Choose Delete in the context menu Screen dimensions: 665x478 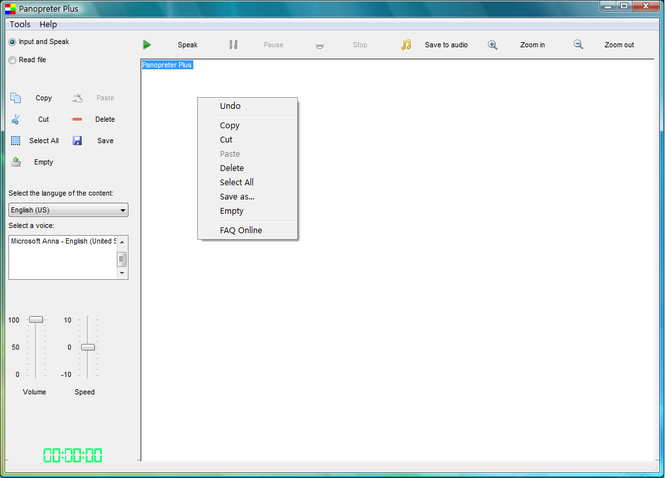(248, 168)
